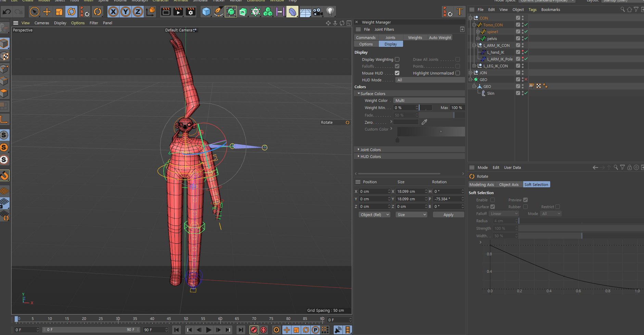Toggle Soft Selection Surface checkbox
This screenshot has height=335, width=644.
click(493, 207)
